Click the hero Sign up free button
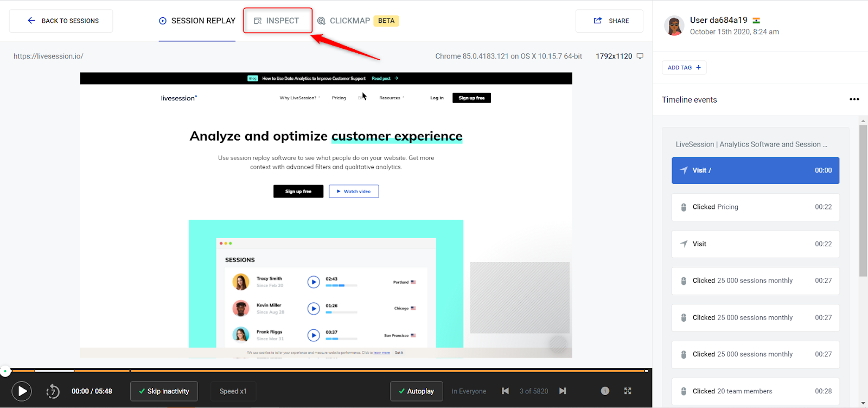Screen dimensions: 868x408 tap(298, 192)
